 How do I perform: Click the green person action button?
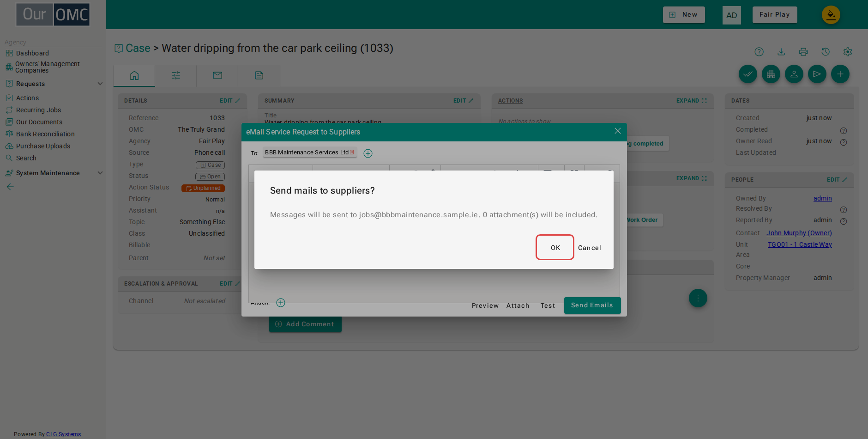794,74
